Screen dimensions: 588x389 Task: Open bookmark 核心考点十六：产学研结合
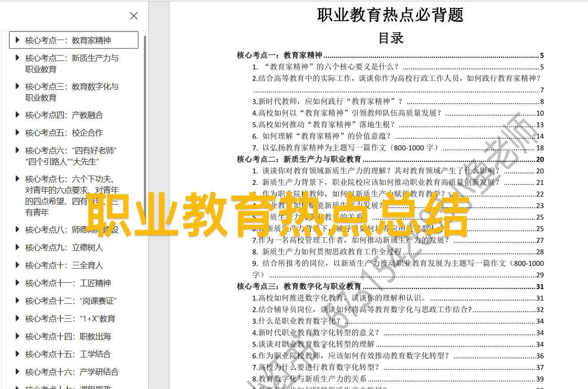click(x=72, y=372)
